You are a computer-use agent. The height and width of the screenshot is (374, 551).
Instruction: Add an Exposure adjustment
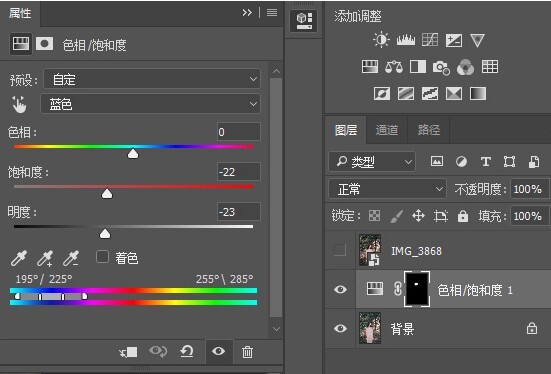(x=454, y=40)
